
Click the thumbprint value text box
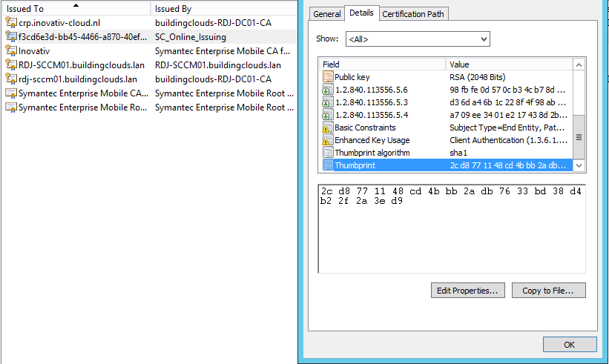(452, 228)
